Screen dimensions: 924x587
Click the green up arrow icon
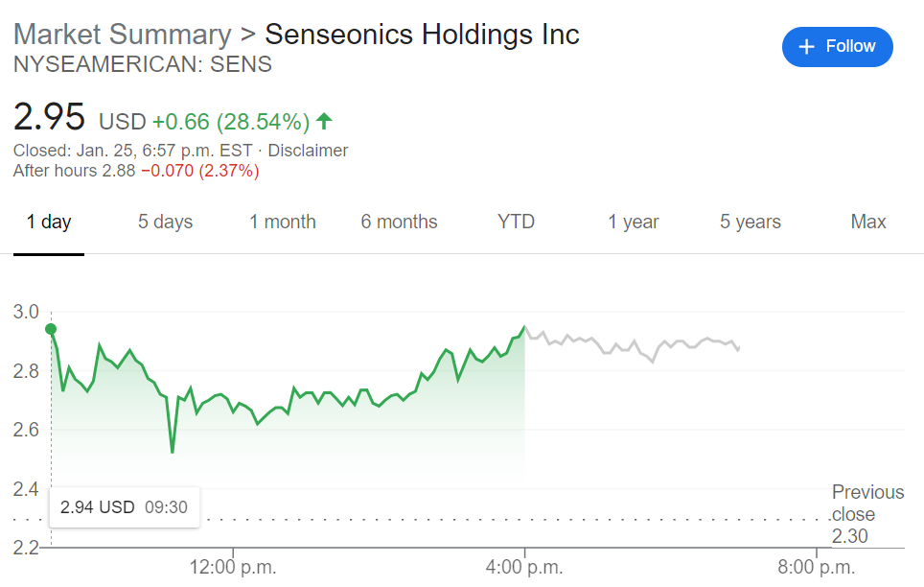[x=325, y=122]
